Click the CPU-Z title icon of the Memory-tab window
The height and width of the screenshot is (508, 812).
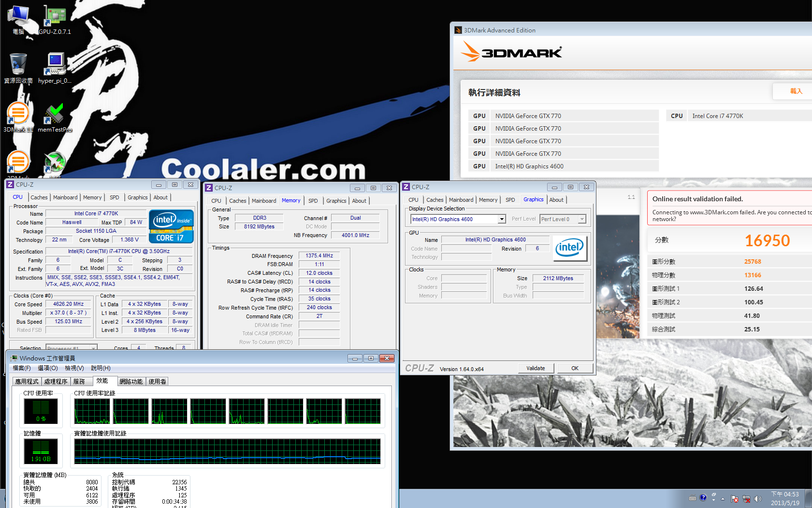pyautogui.click(x=209, y=188)
